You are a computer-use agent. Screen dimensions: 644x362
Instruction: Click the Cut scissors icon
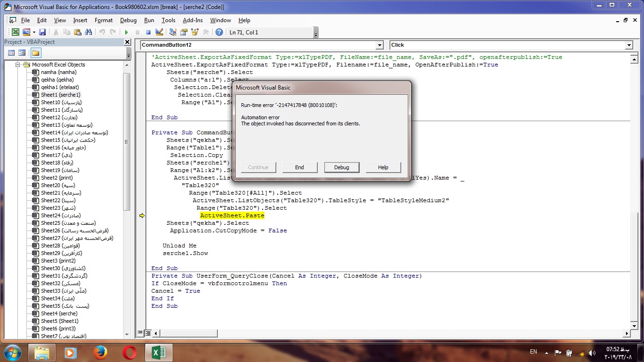point(55,32)
